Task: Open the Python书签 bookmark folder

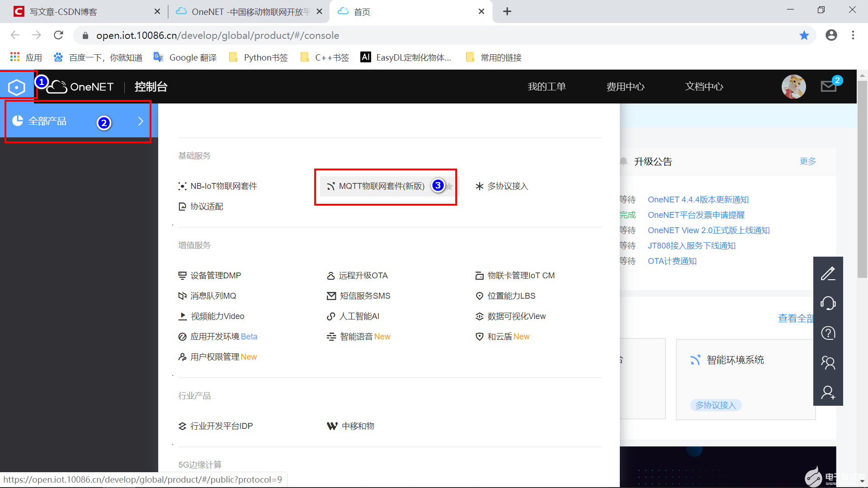Action: (x=259, y=57)
